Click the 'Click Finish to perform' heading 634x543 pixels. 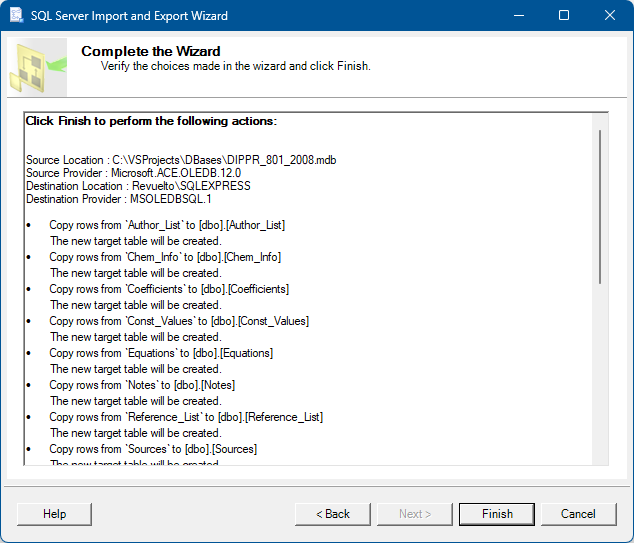click(x=151, y=121)
